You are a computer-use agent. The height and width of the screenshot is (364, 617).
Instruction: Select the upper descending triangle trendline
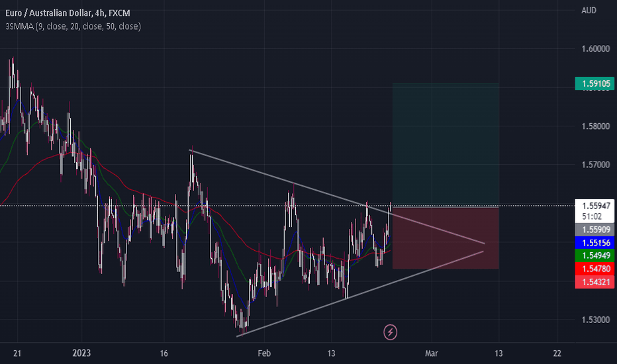336,197
